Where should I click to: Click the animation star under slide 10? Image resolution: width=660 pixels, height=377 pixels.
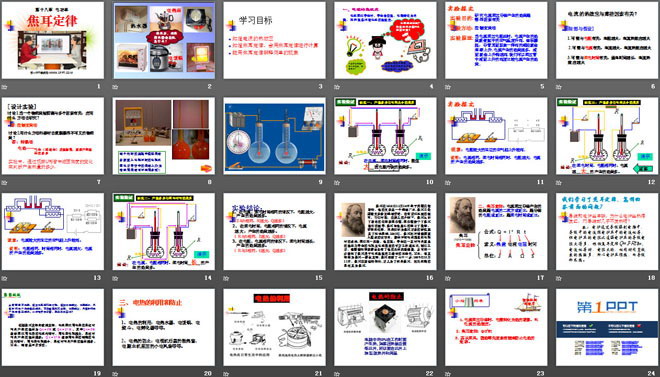tap(337, 183)
